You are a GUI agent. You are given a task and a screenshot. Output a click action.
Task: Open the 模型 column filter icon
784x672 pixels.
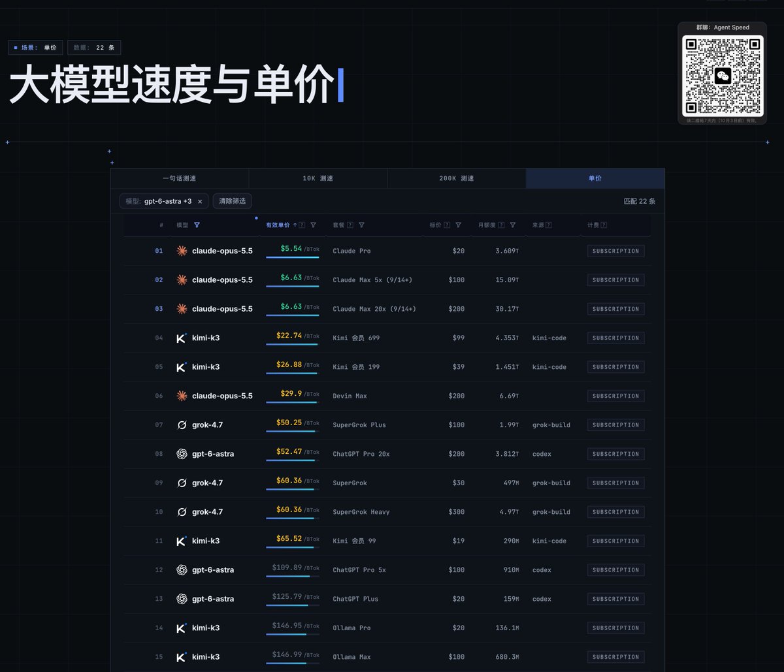pyautogui.click(x=197, y=225)
